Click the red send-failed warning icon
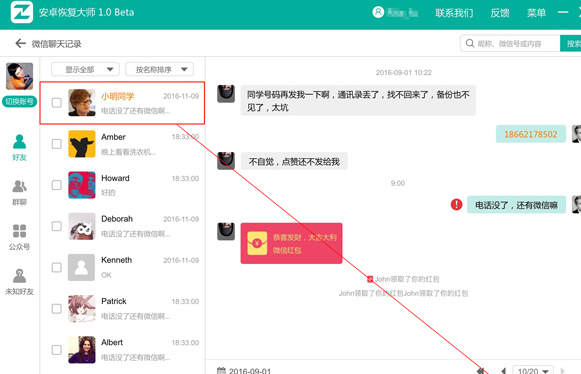Screen dimensions: 581x374 pos(456,204)
